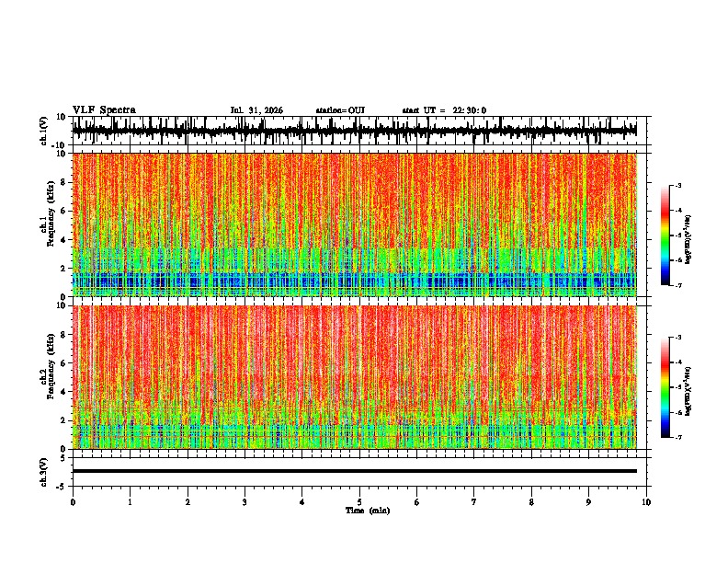Click the 'start UT = 22:30:0' header text
This screenshot has width=728, height=563.
(444, 110)
